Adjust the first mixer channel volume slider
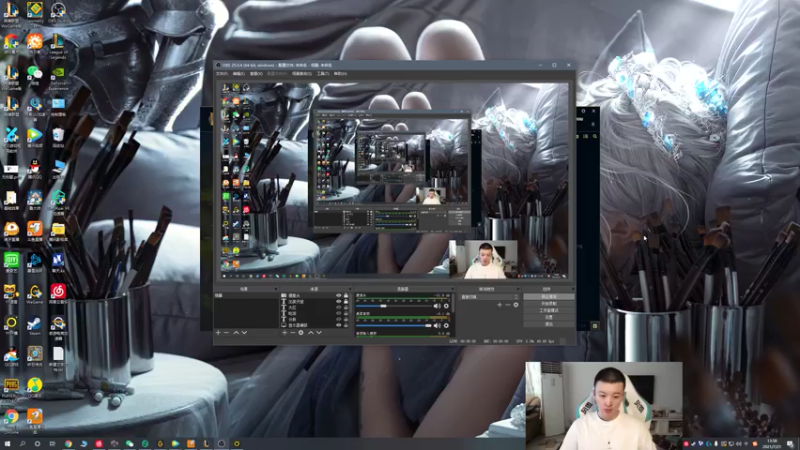Viewport: 800px width, 450px height. [394, 306]
